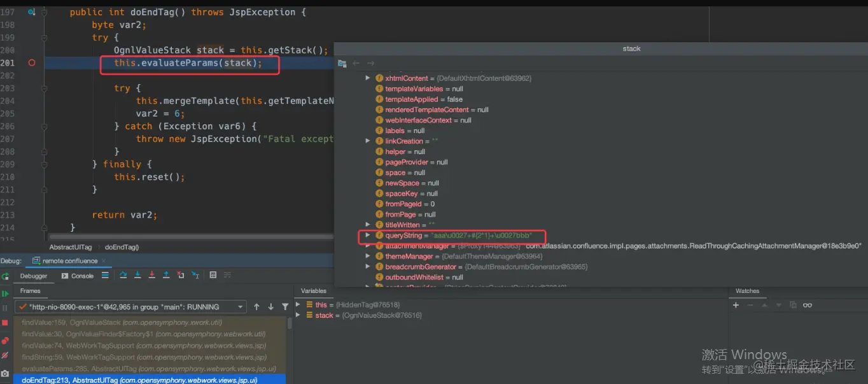The width and height of the screenshot is (868, 384).
Task: Select templateApplied = false row
Action: coord(420,99)
